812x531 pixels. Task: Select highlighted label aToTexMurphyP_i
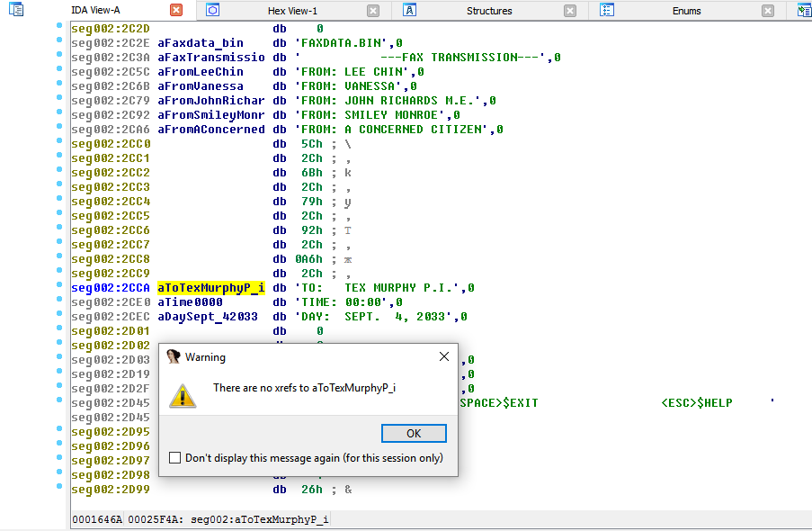(x=210, y=288)
